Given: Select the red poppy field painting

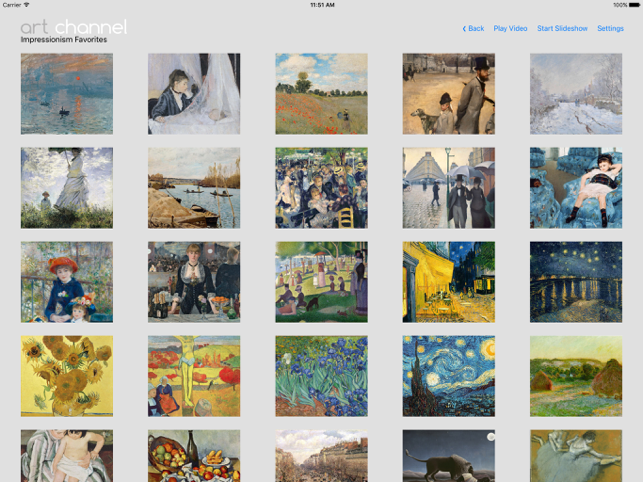Looking at the screenshot, I should click(x=322, y=94).
